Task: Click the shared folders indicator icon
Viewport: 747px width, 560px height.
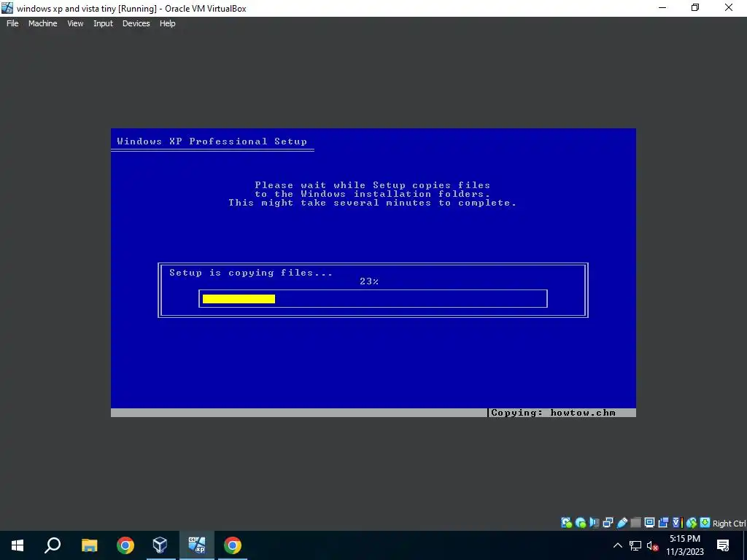Action: tap(635, 523)
